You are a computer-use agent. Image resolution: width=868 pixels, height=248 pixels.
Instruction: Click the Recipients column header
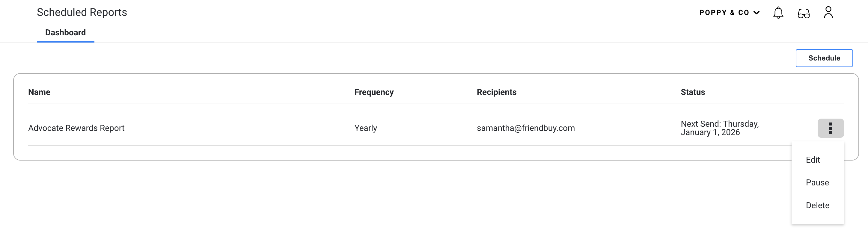(x=496, y=92)
